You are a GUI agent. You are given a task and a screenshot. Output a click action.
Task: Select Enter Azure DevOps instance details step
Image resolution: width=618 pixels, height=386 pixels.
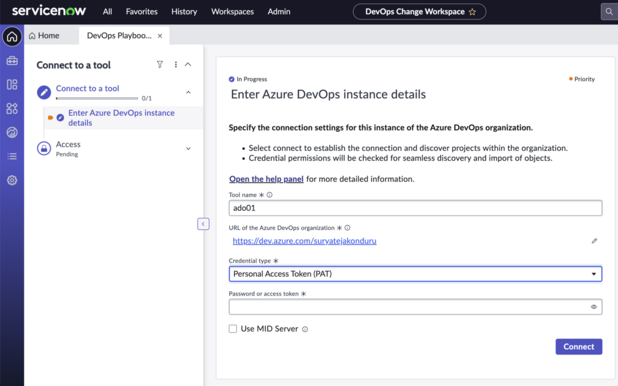pyautogui.click(x=121, y=117)
